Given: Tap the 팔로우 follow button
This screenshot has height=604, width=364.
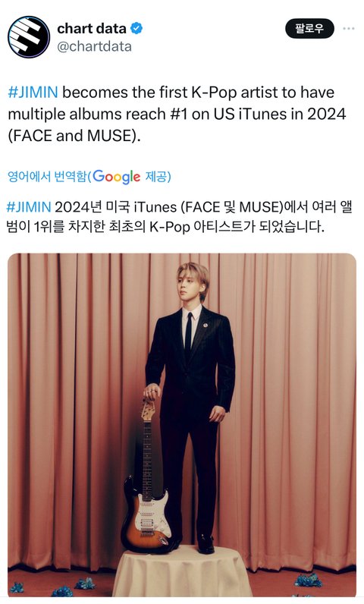Looking at the screenshot, I should (x=309, y=29).
